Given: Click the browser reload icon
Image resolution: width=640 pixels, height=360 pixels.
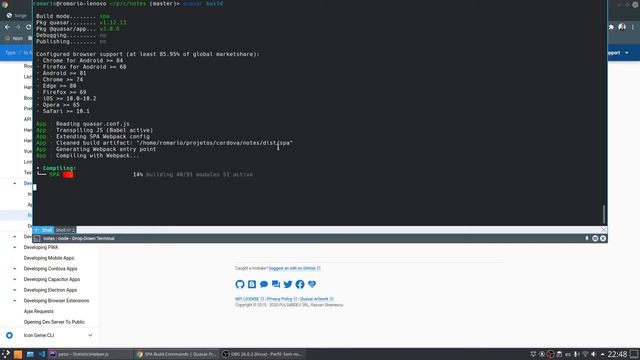Looking at the screenshot, I should pyautogui.click(x=29, y=27).
